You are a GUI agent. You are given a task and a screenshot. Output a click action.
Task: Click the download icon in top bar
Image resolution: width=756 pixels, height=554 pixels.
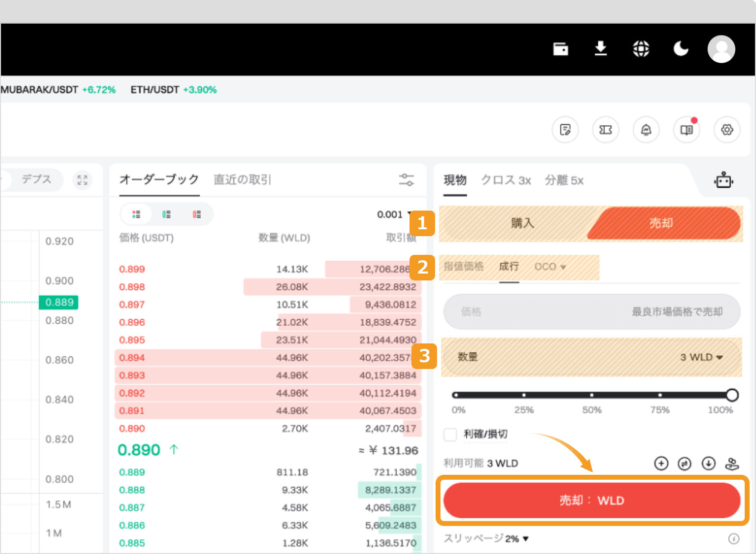(x=600, y=49)
